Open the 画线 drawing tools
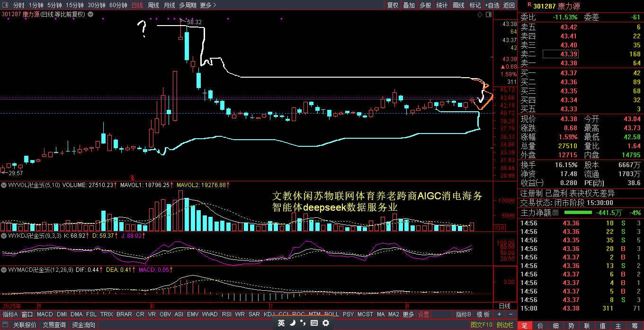644x330 pixels. pos(458,5)
